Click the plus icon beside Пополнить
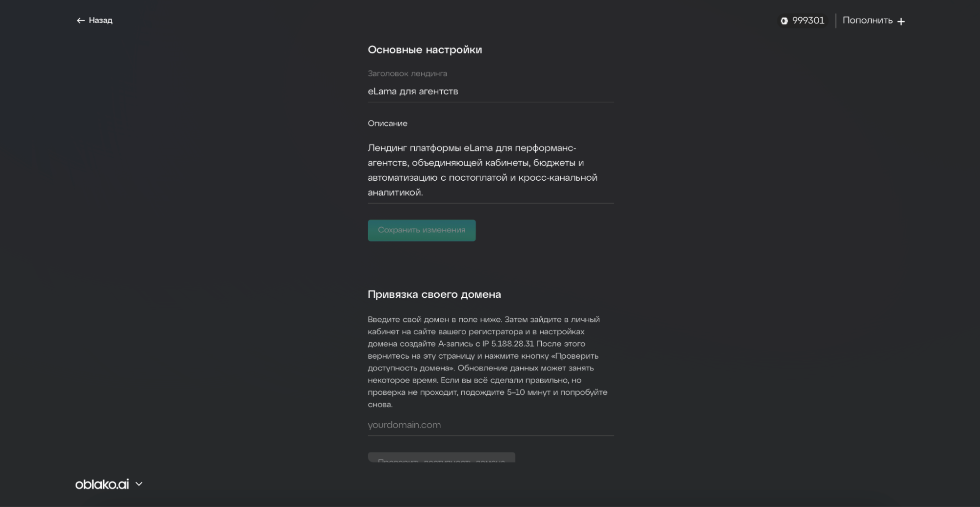Image resolution: width=980 pixels, height=507 pixels. [x=901, y=21]
